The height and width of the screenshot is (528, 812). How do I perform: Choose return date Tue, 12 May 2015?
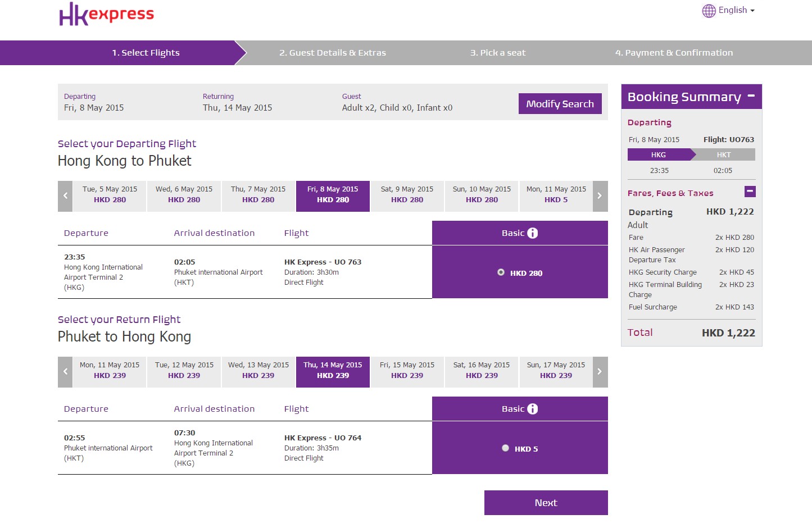(184, 372)
